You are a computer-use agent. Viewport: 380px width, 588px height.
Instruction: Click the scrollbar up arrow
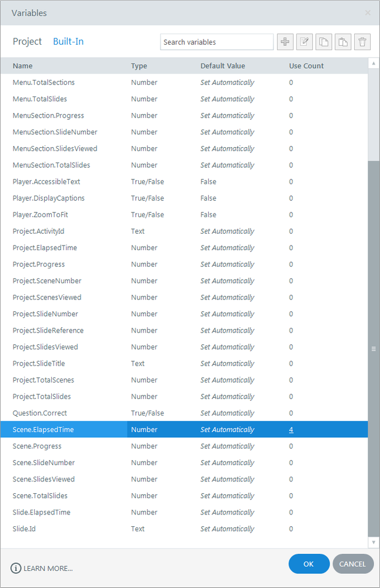pos(374,64)
